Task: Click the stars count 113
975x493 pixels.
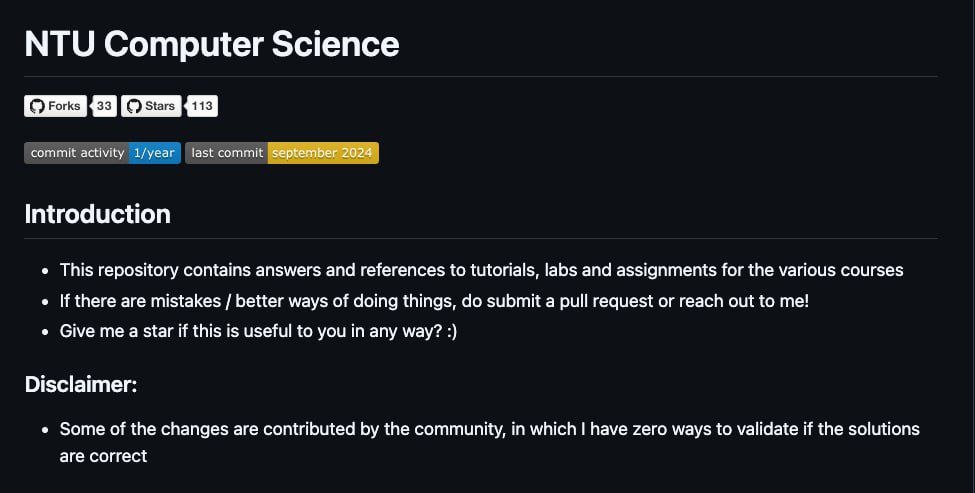Action: tap(202, 106)
